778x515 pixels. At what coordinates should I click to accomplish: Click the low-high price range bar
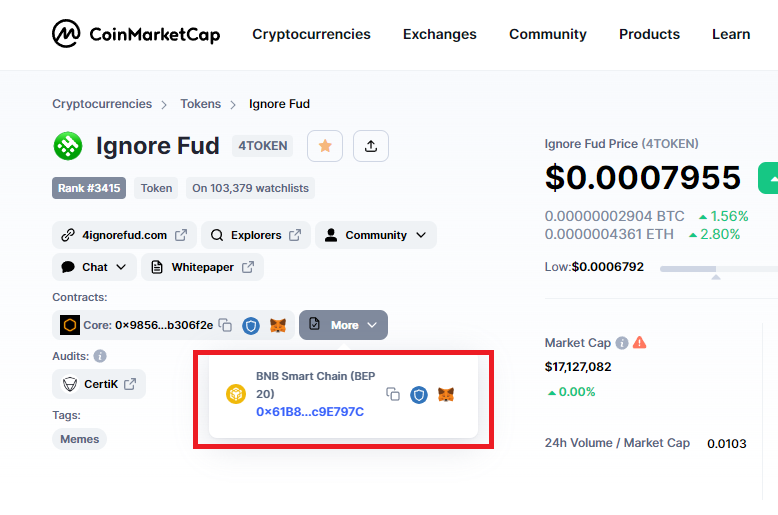click(x=719, y=269)
